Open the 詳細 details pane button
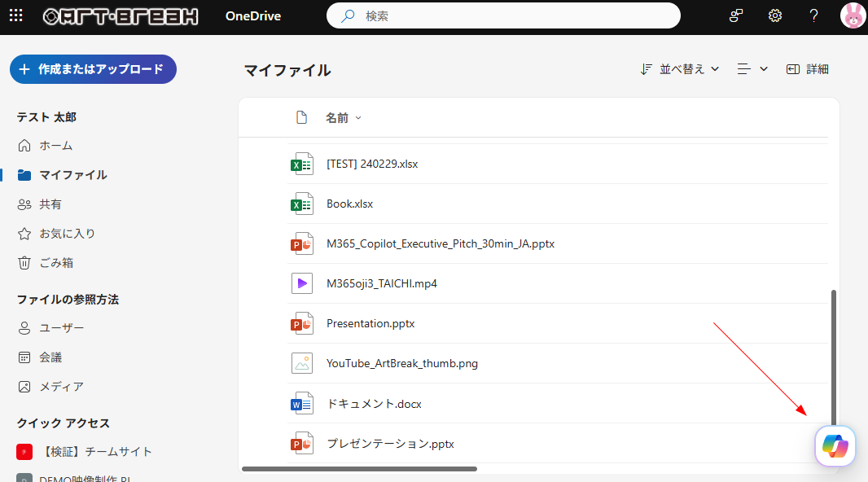Image resolution: width=868 pixels, height=482 pixels. [x=808, y=69]
